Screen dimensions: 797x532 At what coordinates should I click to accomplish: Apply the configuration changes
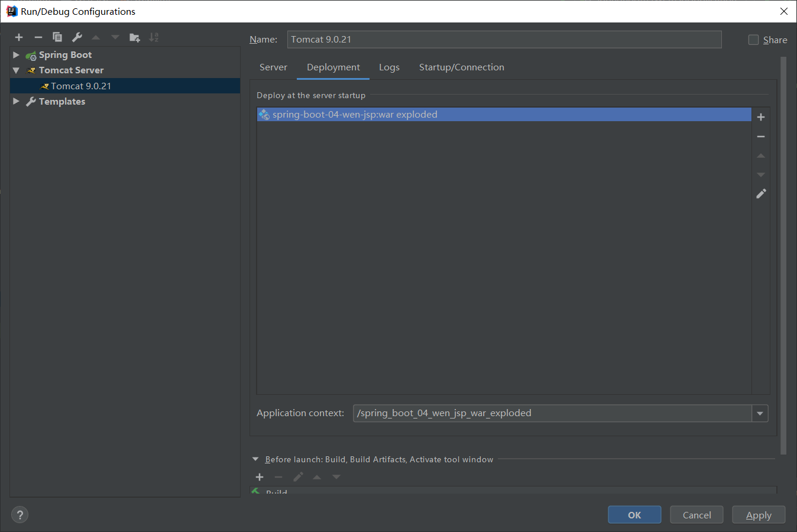(x=759, y=515)
